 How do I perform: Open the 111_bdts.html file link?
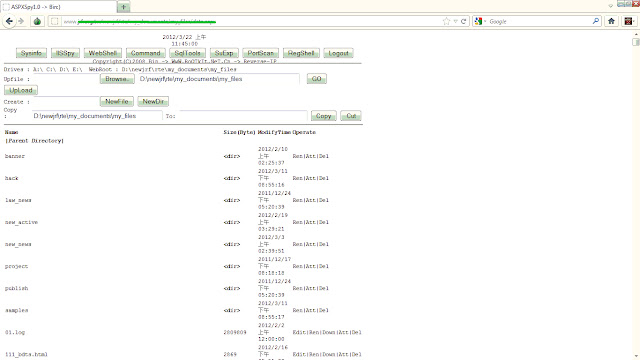pos(26,355)
